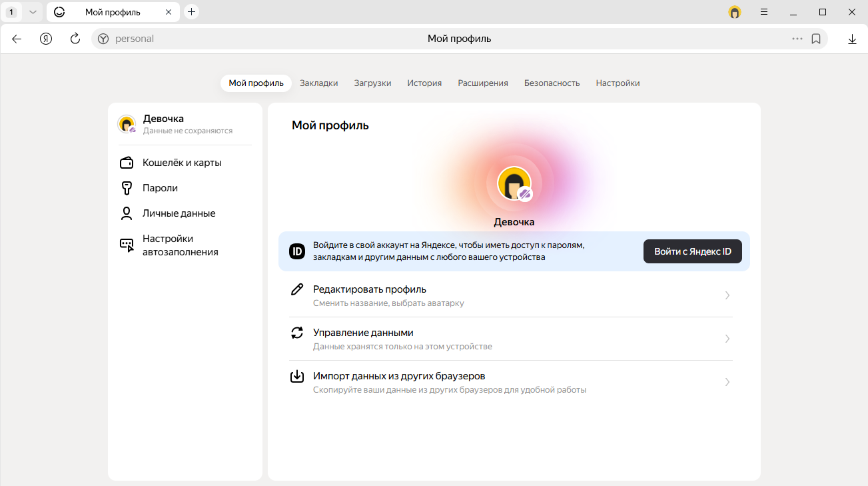
Task: Expand the Управление данными row chevron
Action: point(727,339)
